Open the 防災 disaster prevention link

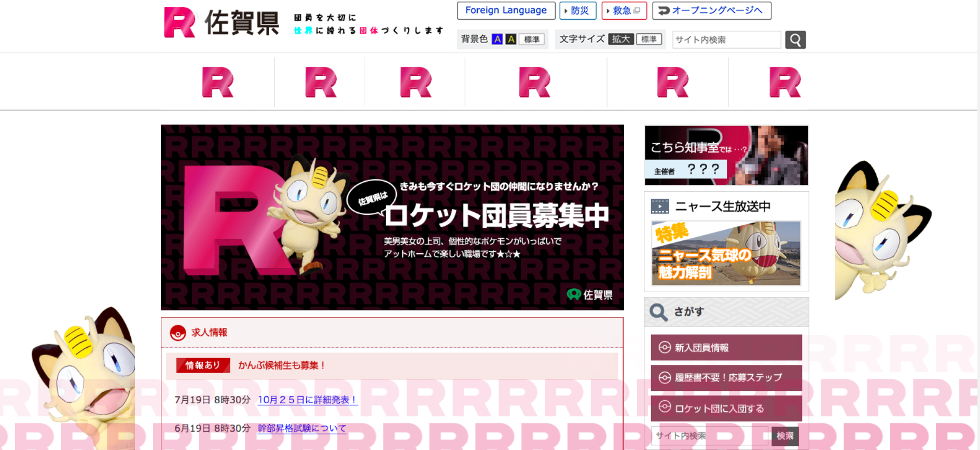pyautogui.click(x=577, y=10)
